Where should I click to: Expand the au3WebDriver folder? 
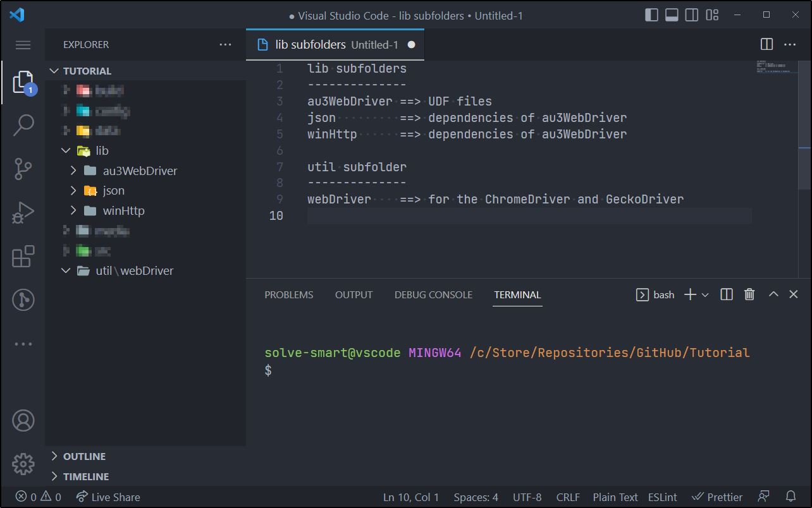(x=73, y=171)
